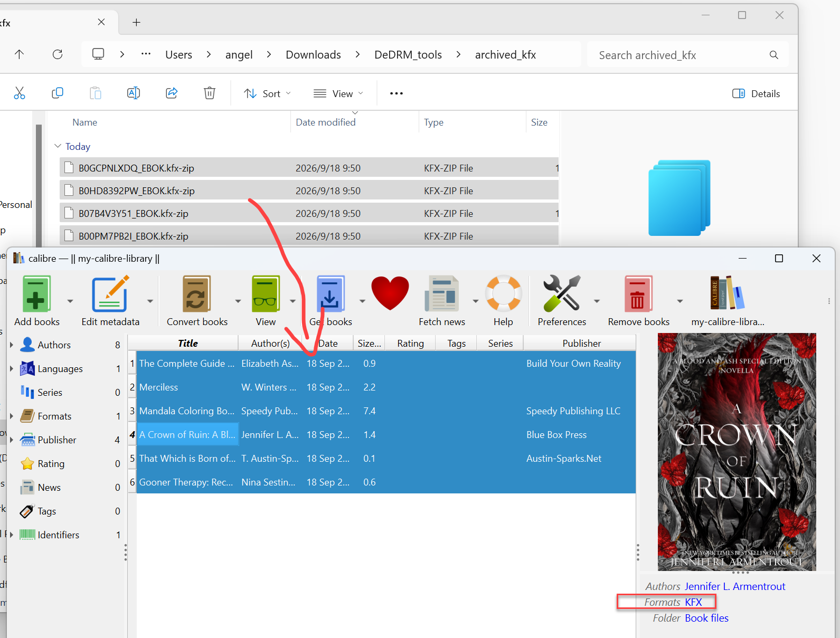Select News category in tag browser
840x638 pixels.
point(49,487)
